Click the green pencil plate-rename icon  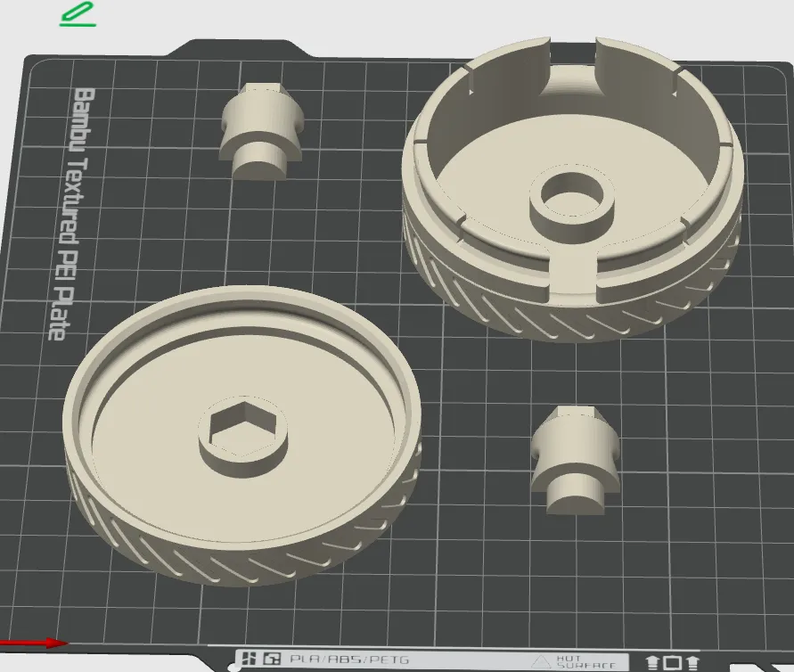point(78,13)
